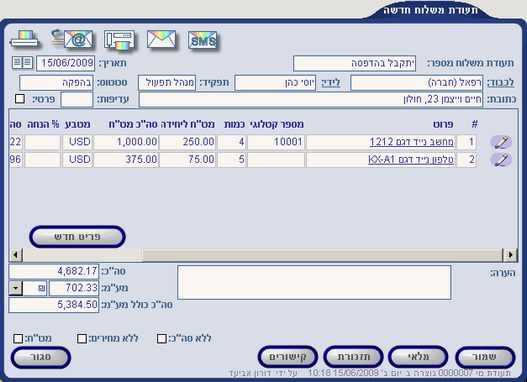This screenshot has height=382, width=527.
Task: Click the מלאי button
Action: coord(418,357)
